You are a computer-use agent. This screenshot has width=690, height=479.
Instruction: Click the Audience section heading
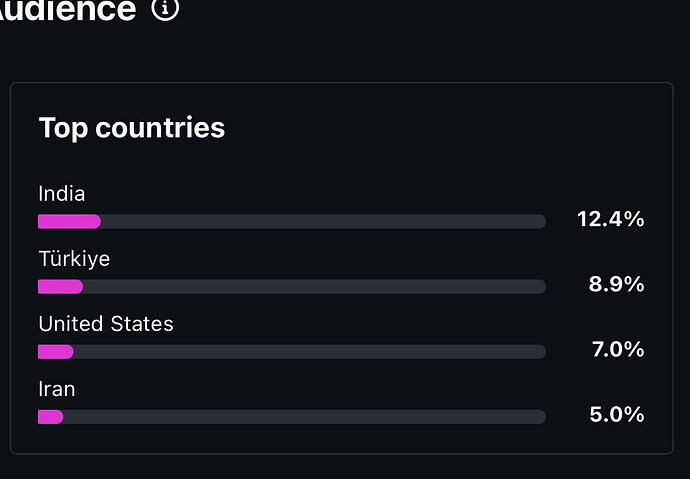68,10
